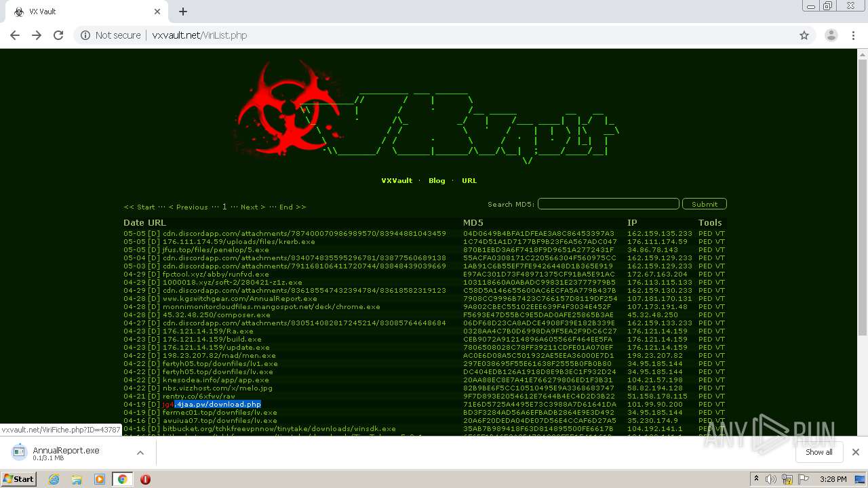
Task: Open media player taskbar icon
Action: 100,479
